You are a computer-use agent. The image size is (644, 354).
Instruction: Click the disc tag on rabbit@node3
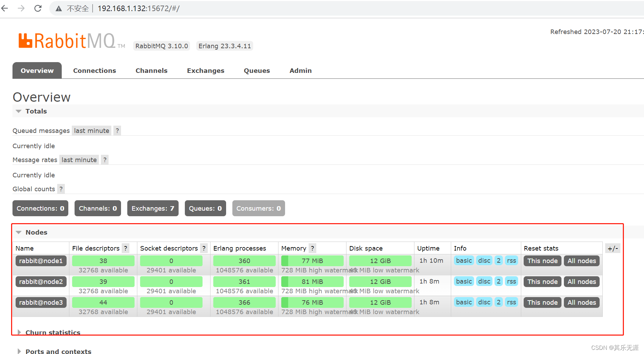point(484,302)
